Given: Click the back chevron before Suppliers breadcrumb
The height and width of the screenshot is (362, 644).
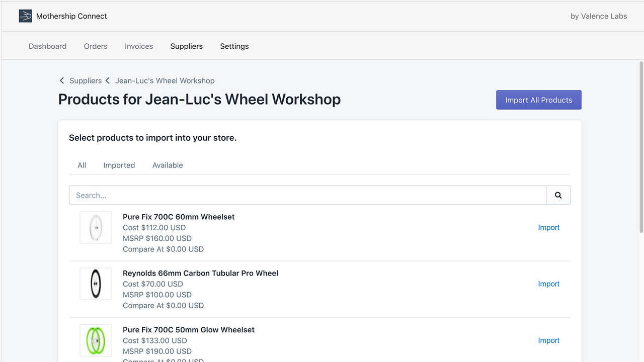Looking at the screenshot, I should coord(61,80).
